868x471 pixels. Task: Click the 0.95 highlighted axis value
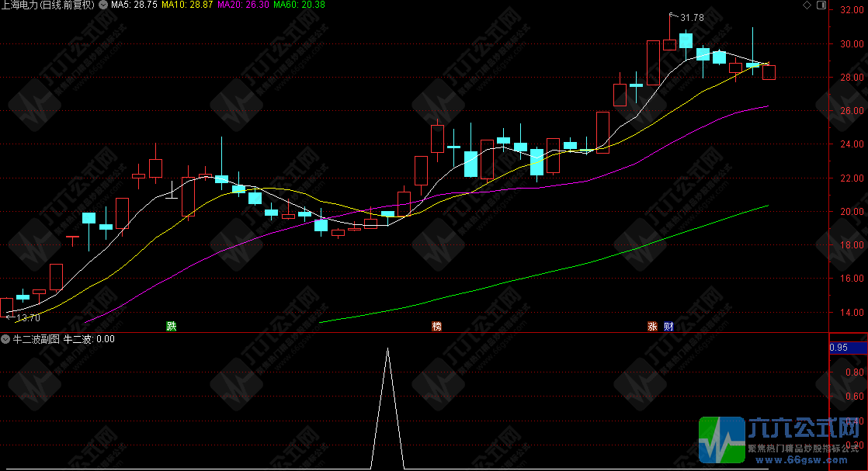(838, 348)
